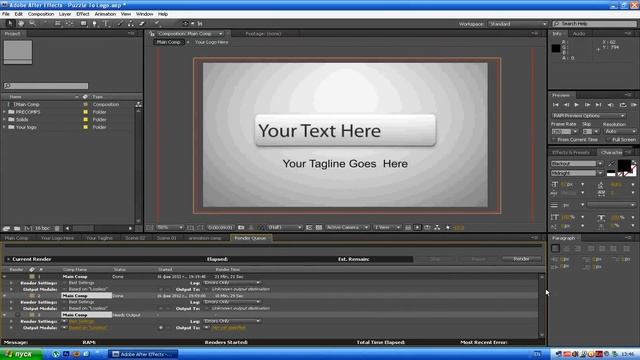Click the Project panel search field
The height and width of the screenshot is (360, 640).
46,86
